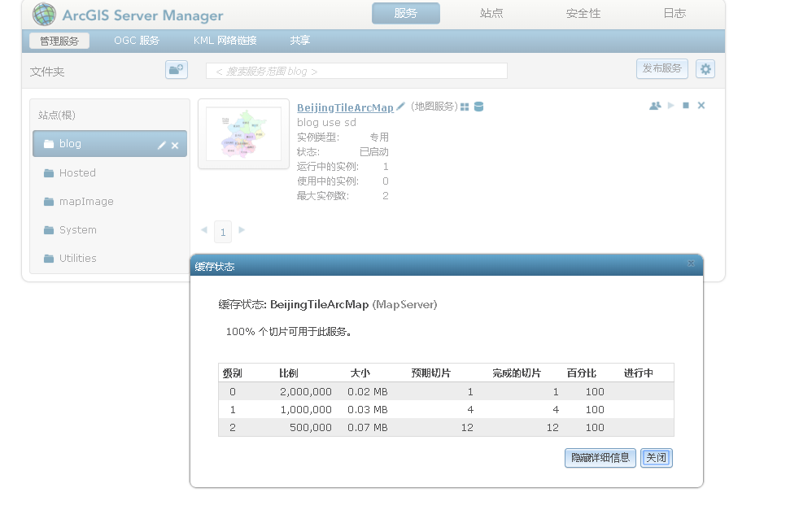Switch to the KML 网络链接 sub-tab
The width and height of the screenshot is (812, 510).
[225, 41]
